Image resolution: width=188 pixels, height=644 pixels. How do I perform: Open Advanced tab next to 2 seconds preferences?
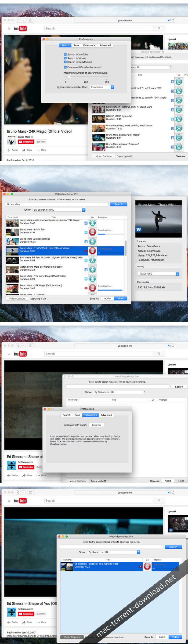[x=105, y=45]
